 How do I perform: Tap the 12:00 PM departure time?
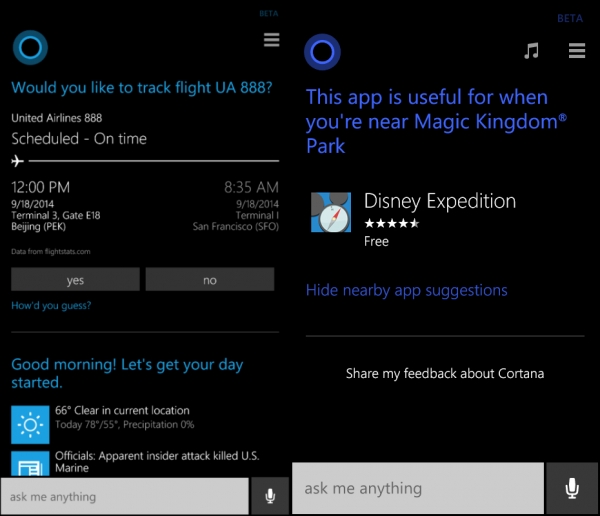click(41, 187)
